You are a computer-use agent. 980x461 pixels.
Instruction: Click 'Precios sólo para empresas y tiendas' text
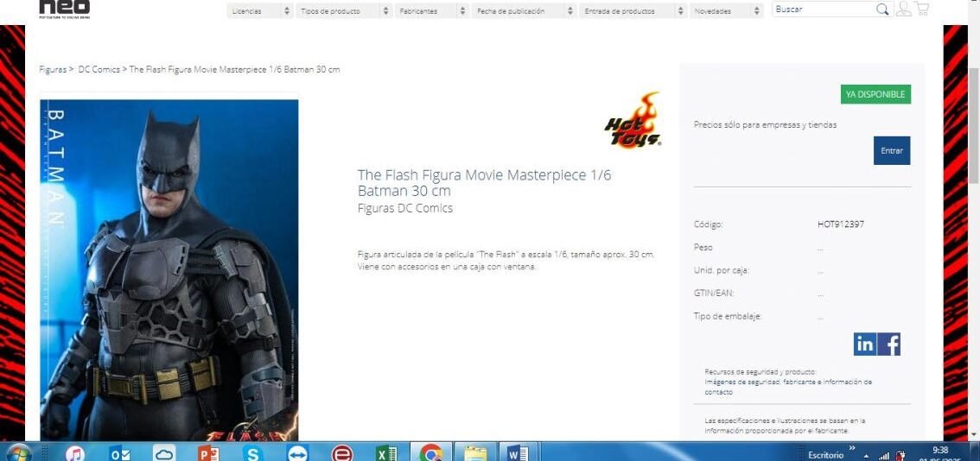click(765, 125)
